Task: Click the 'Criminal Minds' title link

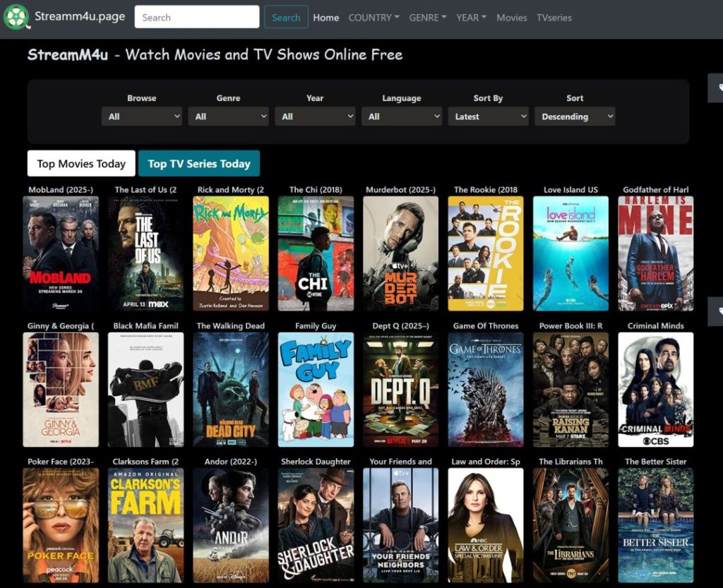Action: 656,326
